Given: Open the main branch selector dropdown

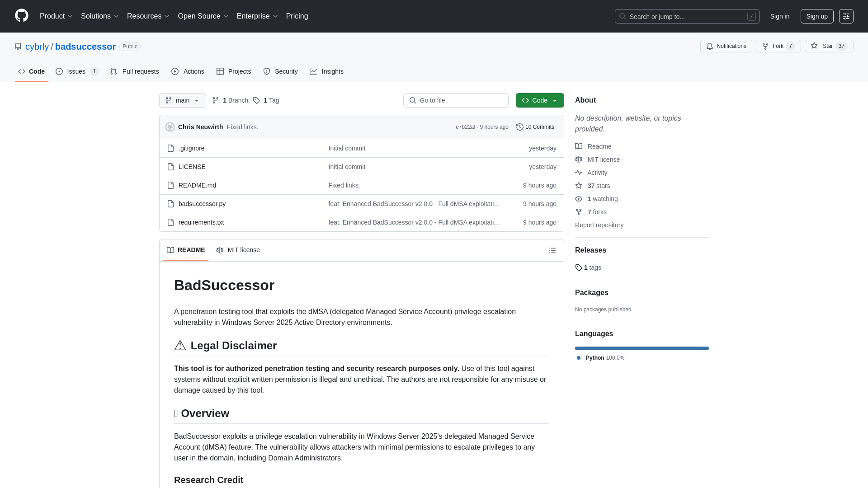Looking at the screenshot, I should pos(183,100).
